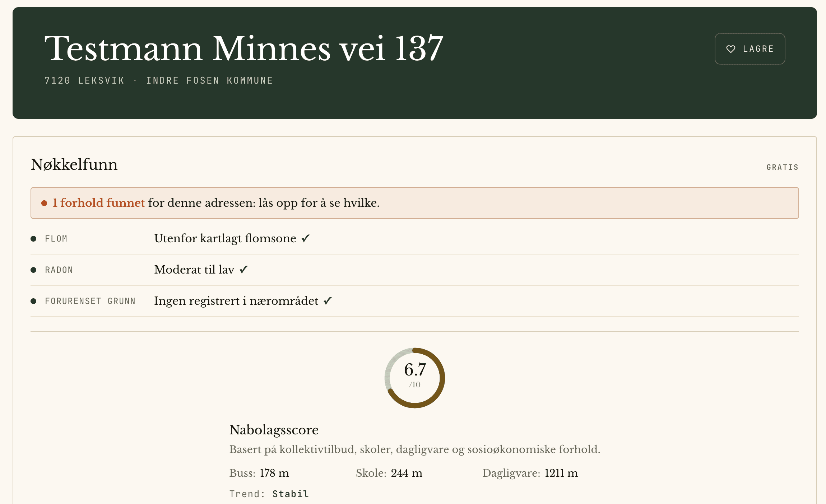Click the Buss distance 178 m
The image size is (826, 504).
274,473
